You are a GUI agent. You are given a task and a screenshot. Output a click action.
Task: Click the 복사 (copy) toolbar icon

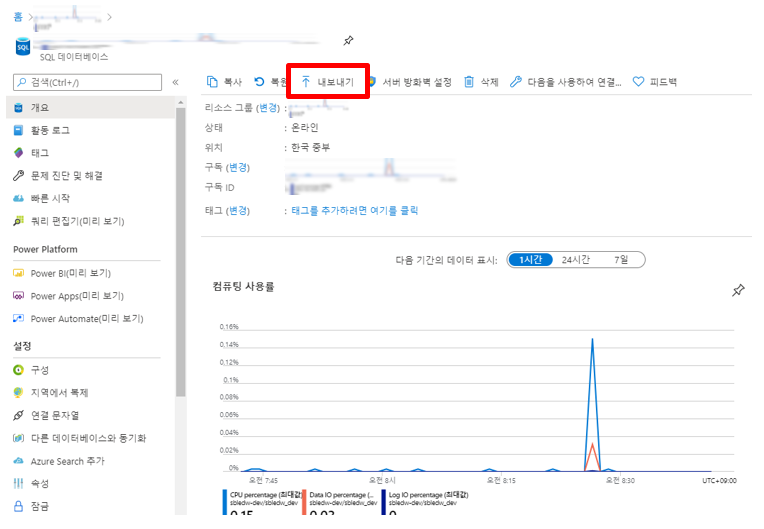(x=212, y=82)
